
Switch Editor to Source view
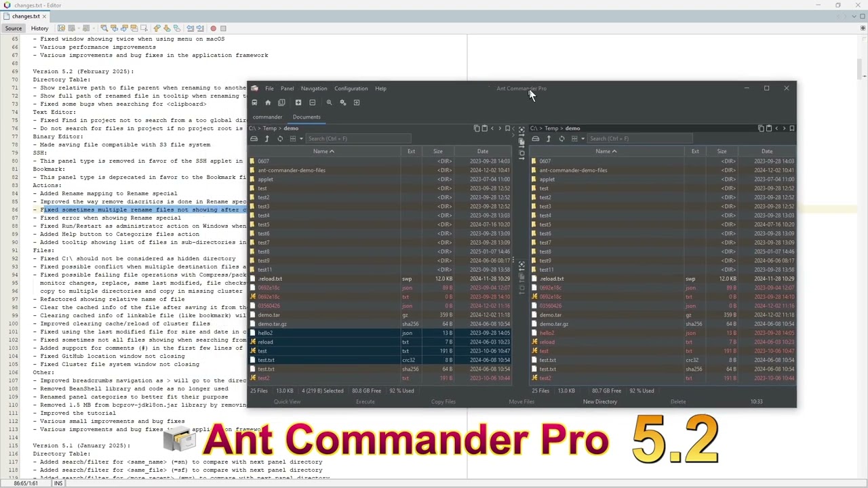point(14,28)
